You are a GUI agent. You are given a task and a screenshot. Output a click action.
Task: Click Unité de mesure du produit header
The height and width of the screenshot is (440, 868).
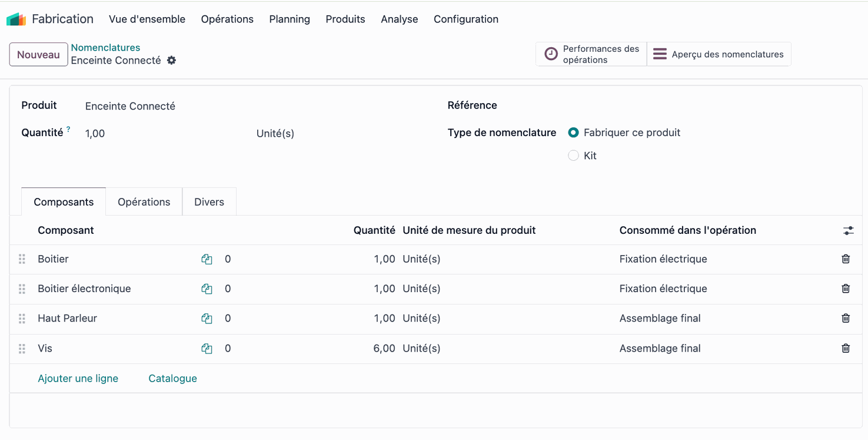[469, 230]
